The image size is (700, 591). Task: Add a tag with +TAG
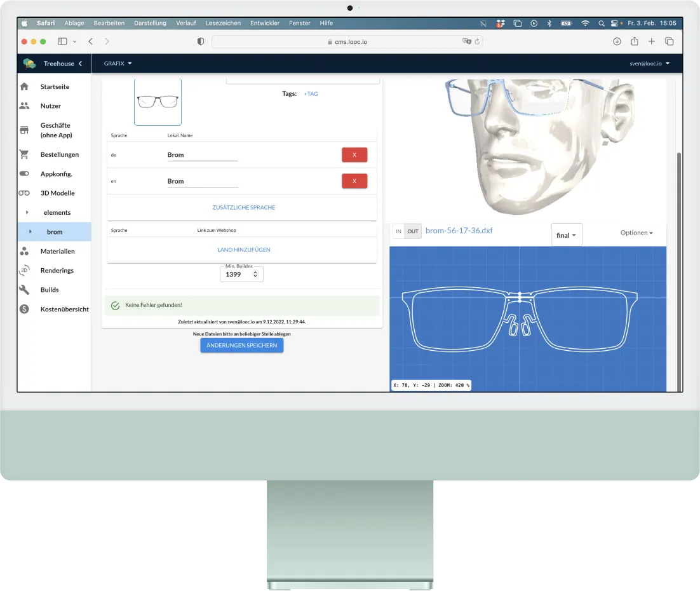[311, 94]
